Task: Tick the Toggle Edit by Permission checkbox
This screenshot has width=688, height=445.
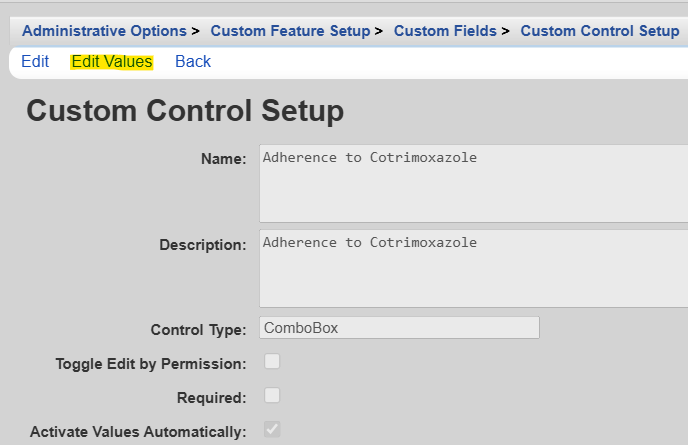Action: pyautogui.click(x=272, y=362)
